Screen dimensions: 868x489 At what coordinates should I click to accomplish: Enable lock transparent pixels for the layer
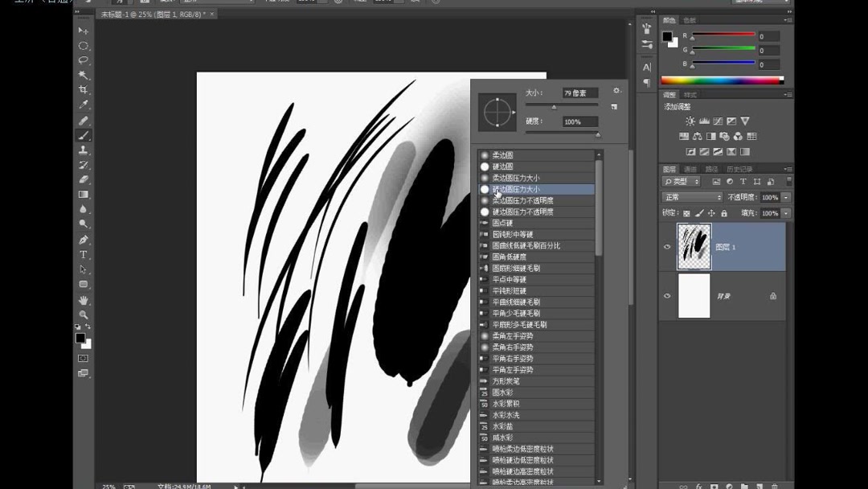(x=687, y=212)
